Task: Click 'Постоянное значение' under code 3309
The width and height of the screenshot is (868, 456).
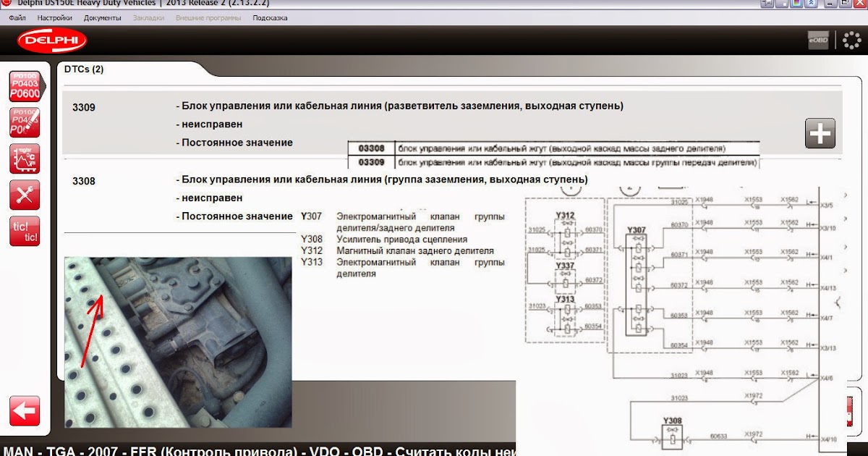Action: (234, 143)
